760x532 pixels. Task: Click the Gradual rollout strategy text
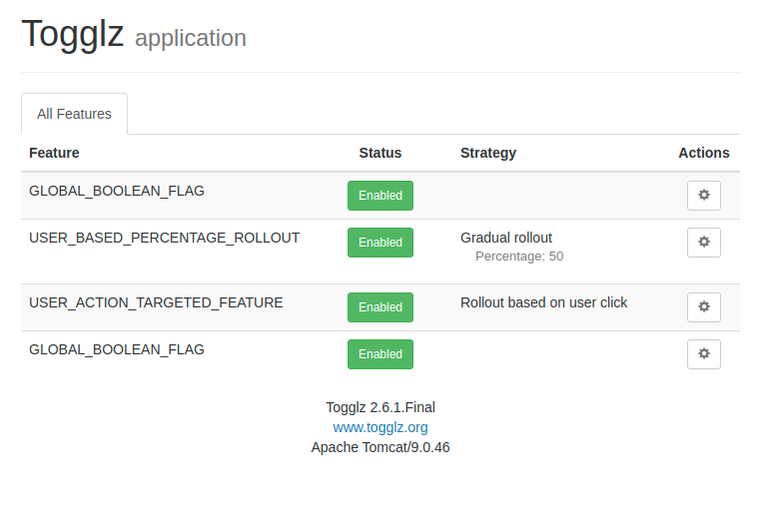[506, 238]
